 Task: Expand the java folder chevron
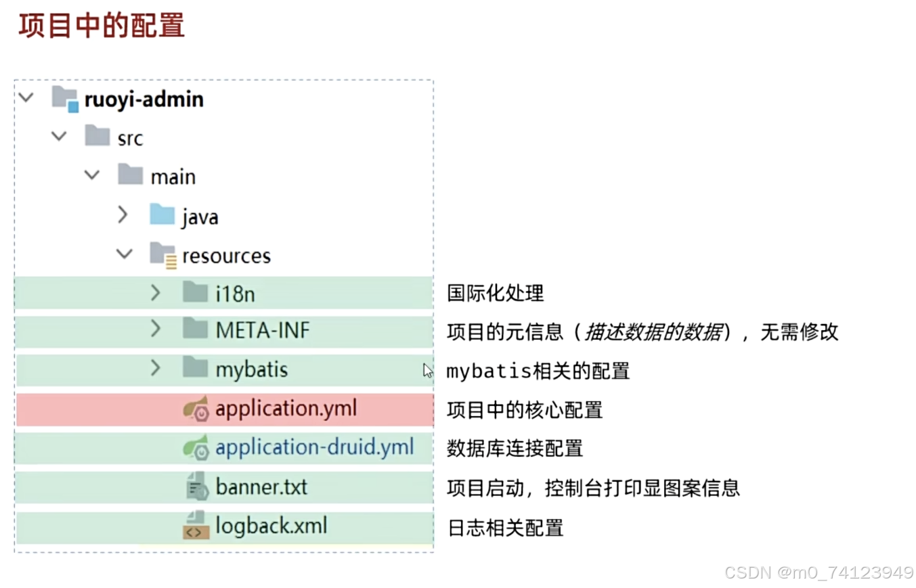[123, 215]
